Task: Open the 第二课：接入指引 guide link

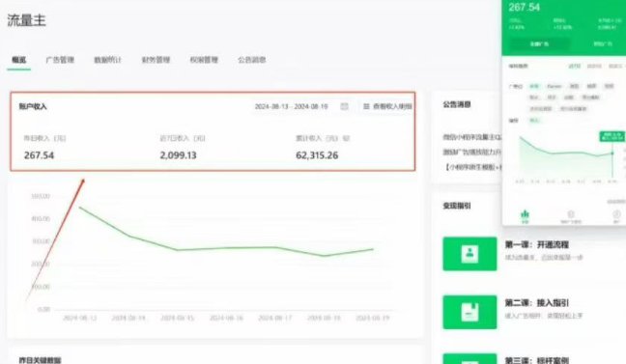Action: [536, 303]
